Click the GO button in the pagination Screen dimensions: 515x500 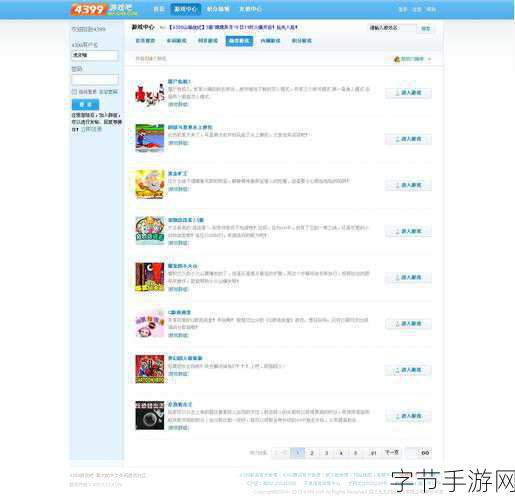click(425, 453)
